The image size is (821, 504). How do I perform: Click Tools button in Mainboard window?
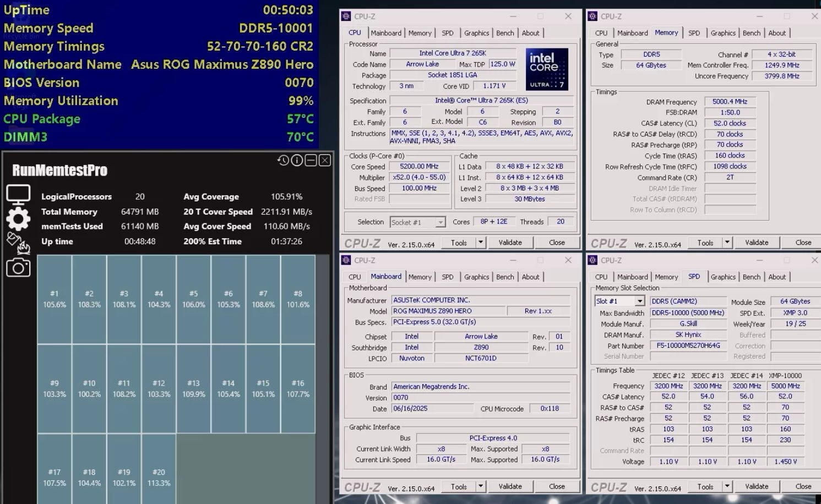(459, 486)
